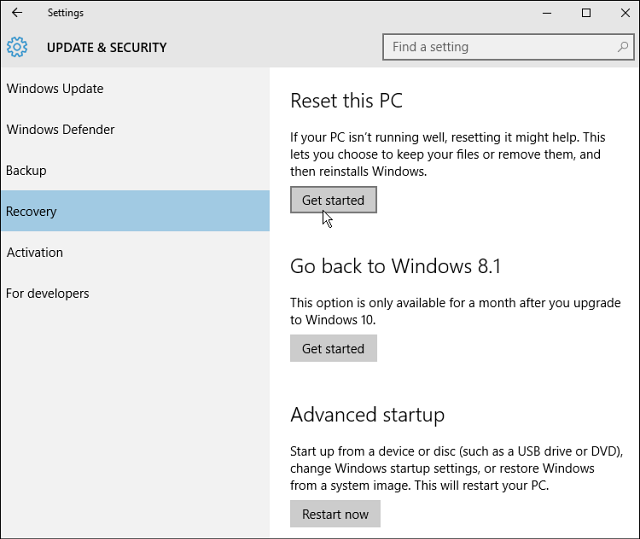Click the Restart now button

335,514
